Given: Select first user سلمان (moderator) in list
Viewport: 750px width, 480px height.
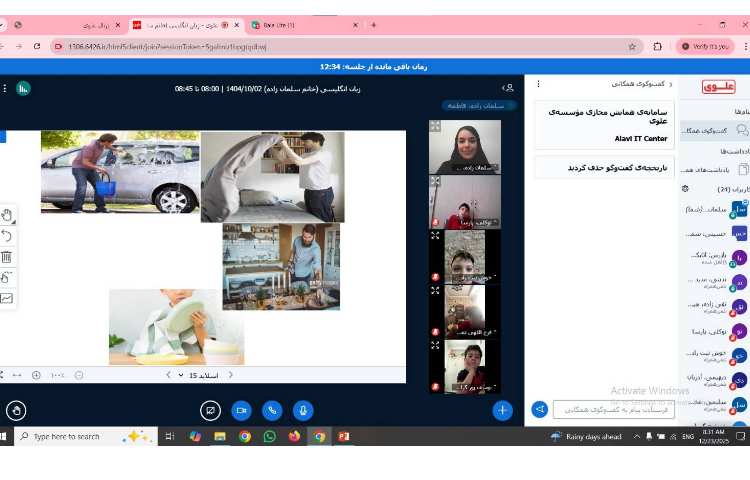Looking at the screenshot, I should 716,209.
